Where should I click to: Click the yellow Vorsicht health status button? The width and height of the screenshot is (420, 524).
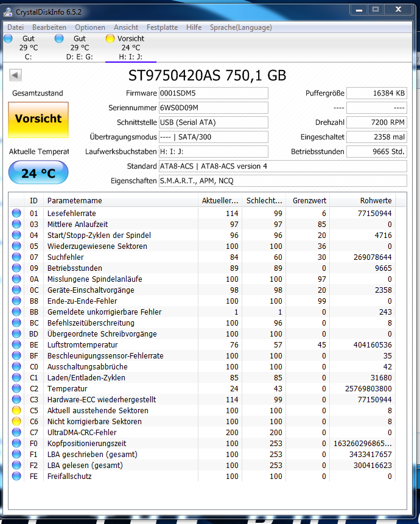click(38, 120)
